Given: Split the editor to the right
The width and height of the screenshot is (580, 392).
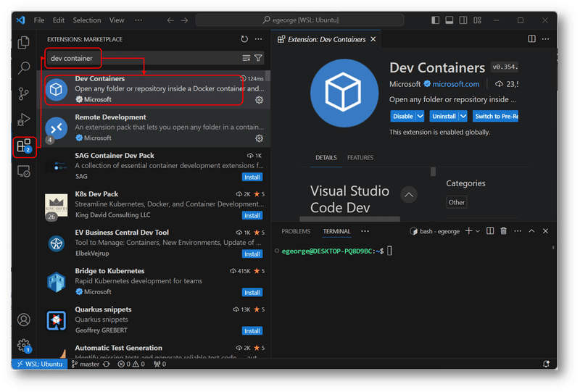Looking at the screenshot, I should pyautogui.click(x=531, y=39).
